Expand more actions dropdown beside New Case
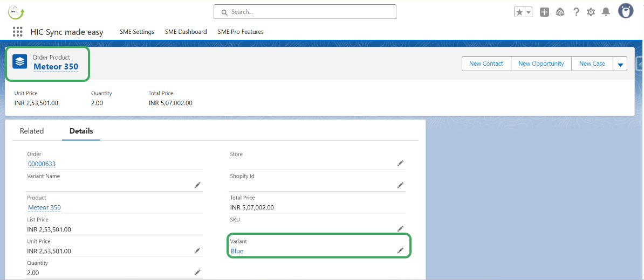The height and width of the screenshot is (280, 644). coord(620,64)
